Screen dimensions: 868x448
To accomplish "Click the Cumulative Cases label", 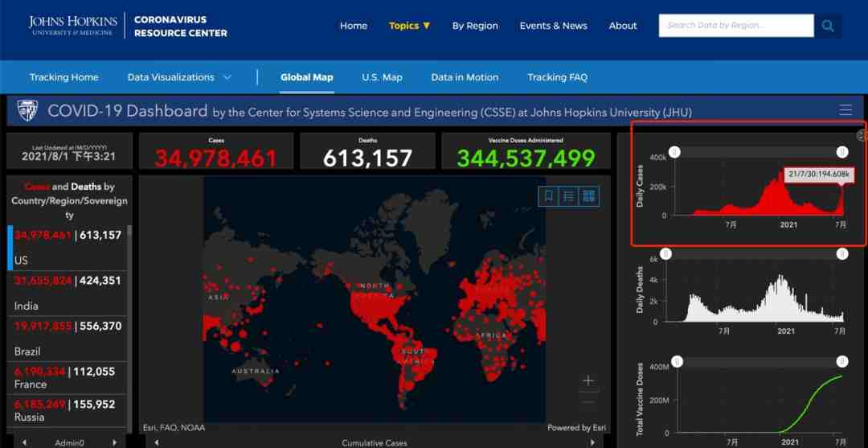I will 375,443.
